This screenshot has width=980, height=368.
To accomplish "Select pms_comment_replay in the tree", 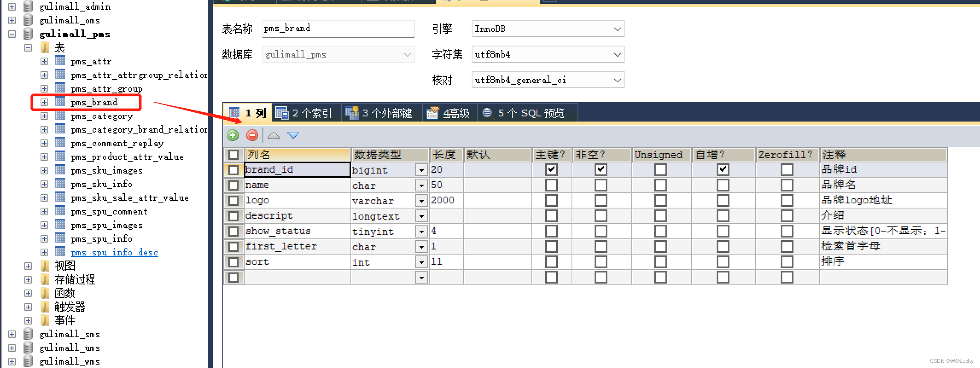I will click(117, 143).
